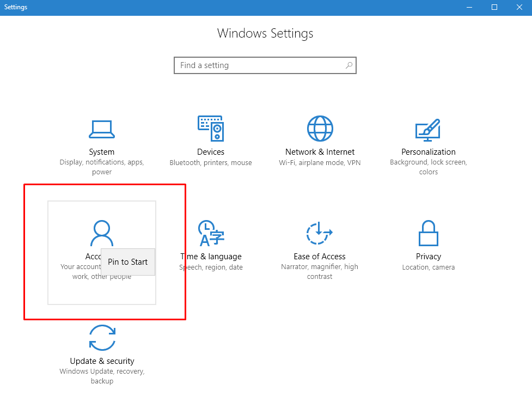Click the Update & security label
The width and height of the screenshot is (532, 396).
point(102,361)
